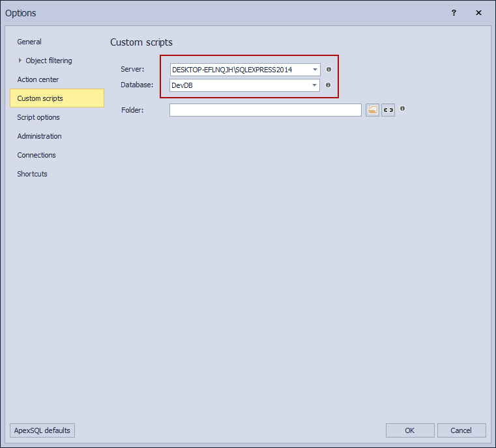Image resolution: width=496 pixels, height=448 pixels.
Task: Click the info icon next to Database
Action: click(328, 85)
